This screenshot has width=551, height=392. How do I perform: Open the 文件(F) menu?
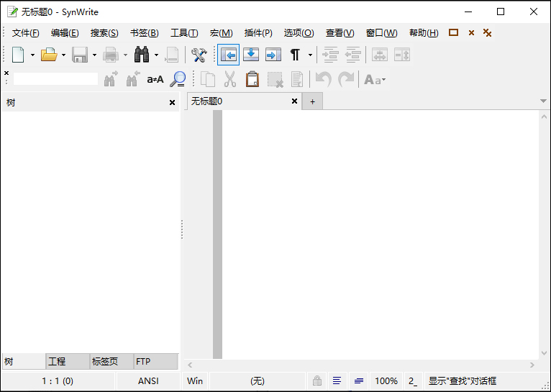25,33
